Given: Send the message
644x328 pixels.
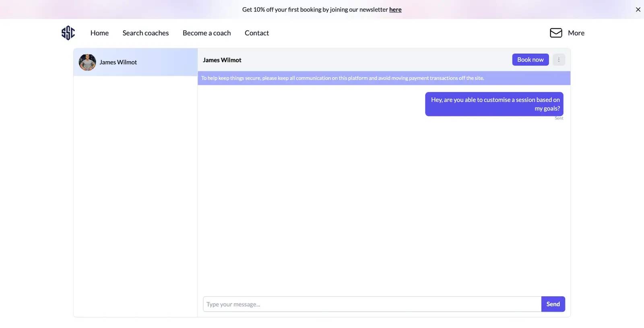Looking at the screenshot, I should click(553, 304).
